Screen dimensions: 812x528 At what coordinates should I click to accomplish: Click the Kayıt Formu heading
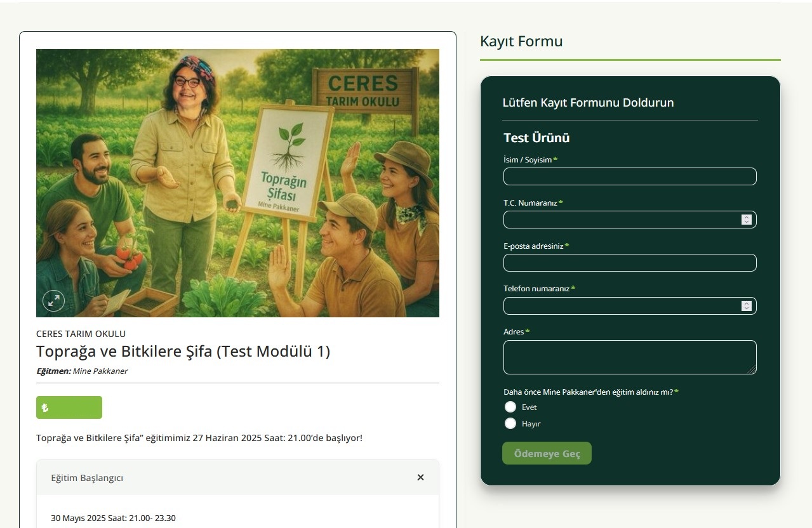click(x=521, y=42)
